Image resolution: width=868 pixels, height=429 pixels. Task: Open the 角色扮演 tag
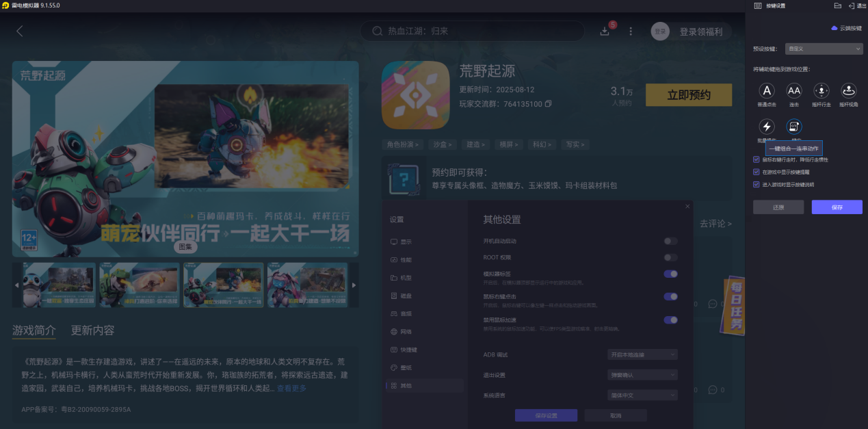402,144
